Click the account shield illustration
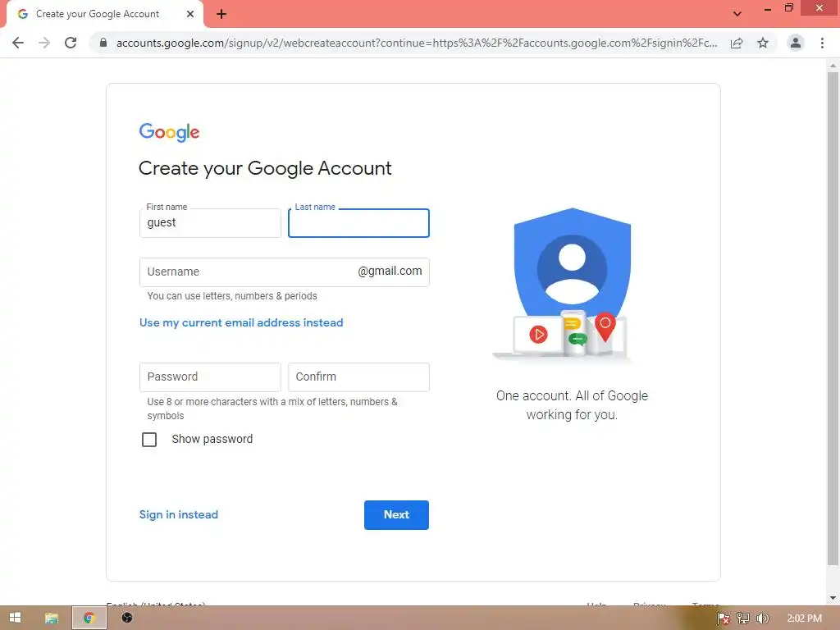This screenshot has width=840, height=630. 572,285
